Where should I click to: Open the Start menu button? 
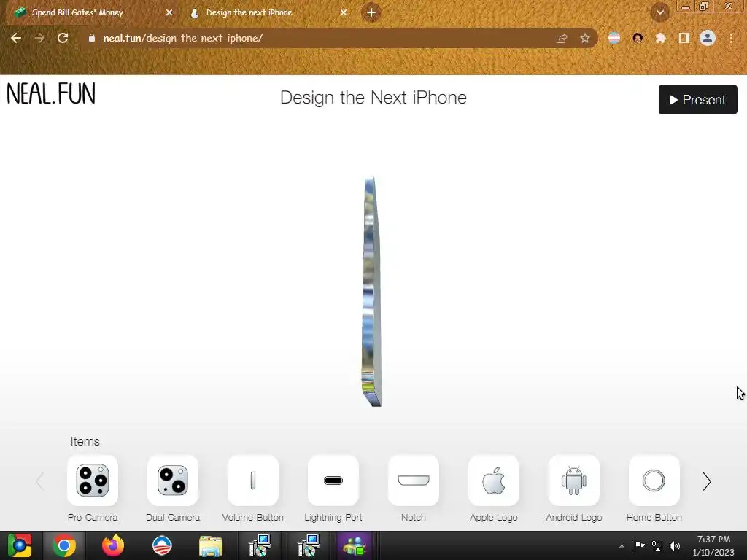(20, 545)
